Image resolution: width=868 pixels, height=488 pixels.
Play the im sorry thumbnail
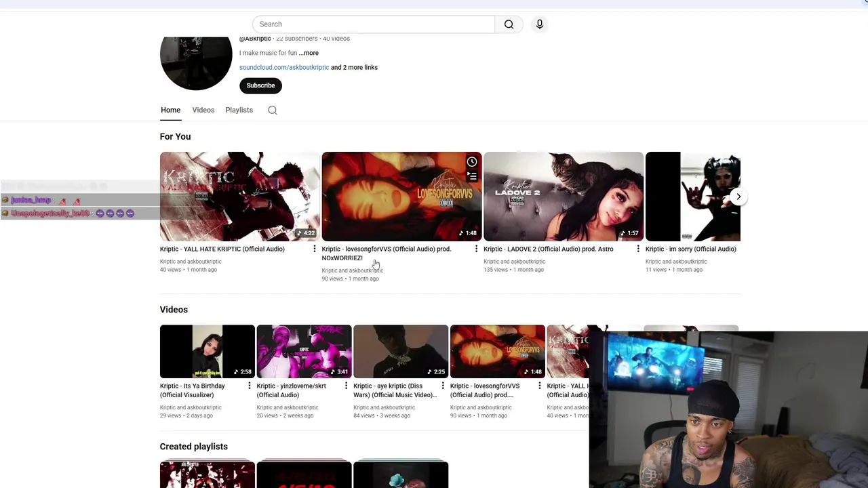pyautogui.click(x=692, y=197)
